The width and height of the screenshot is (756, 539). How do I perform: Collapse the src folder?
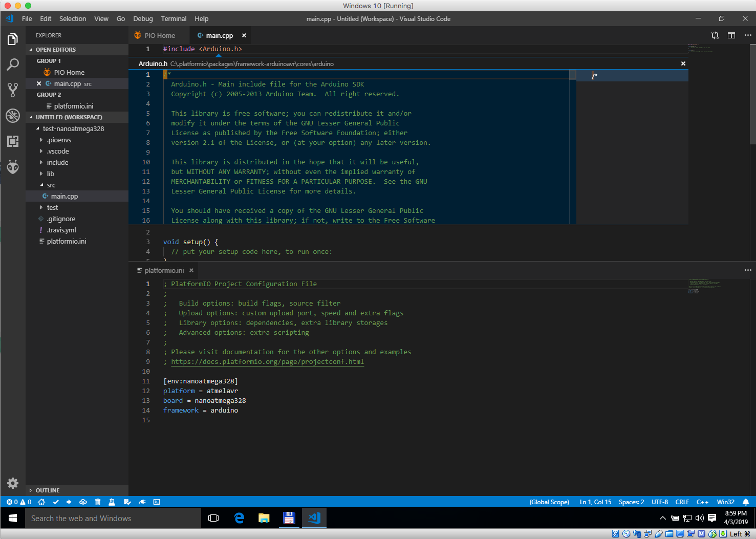point(51,185)
